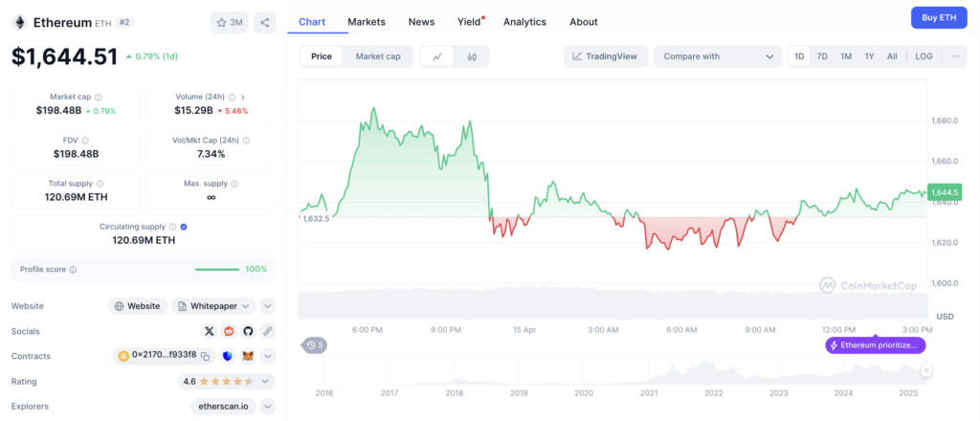Click the pause handle on range timeline
Image resolution: width=980 pixels, height=421 pixels.
[926, 371]
